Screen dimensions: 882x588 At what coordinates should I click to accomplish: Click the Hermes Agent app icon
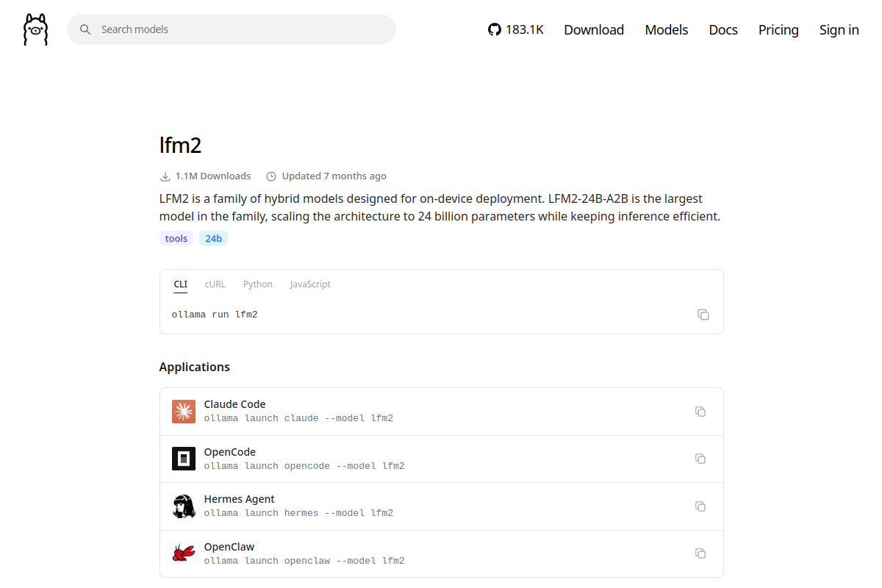point(184,506)
